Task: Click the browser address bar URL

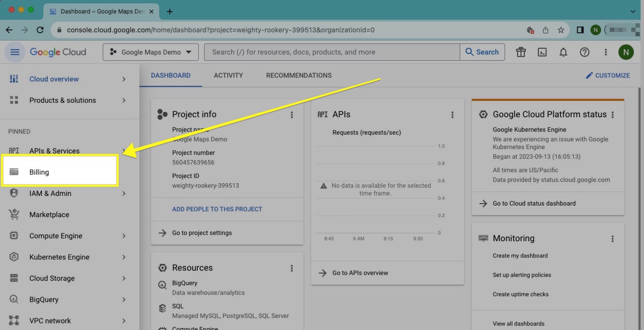Action: click(x=220, y=30)
